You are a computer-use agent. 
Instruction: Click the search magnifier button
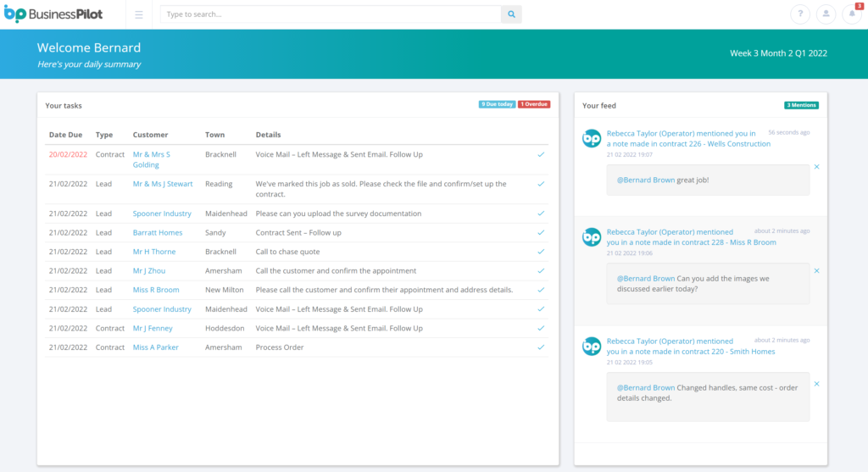(511, 14)
